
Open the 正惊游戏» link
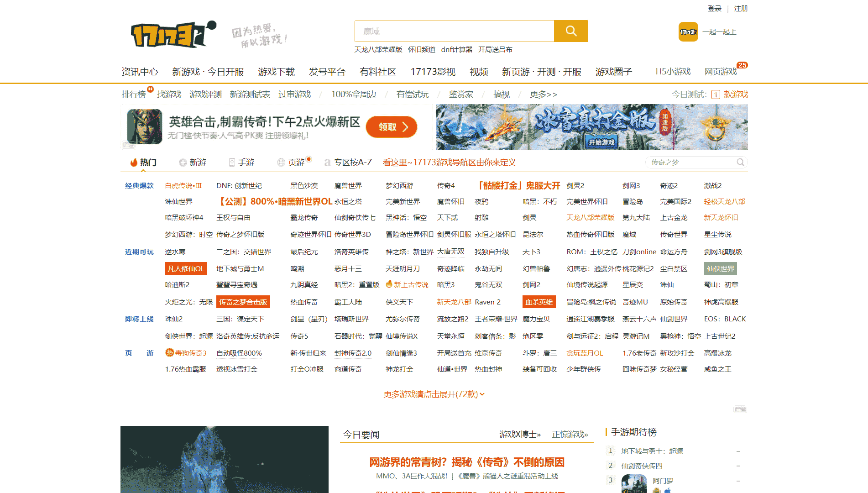570,435
